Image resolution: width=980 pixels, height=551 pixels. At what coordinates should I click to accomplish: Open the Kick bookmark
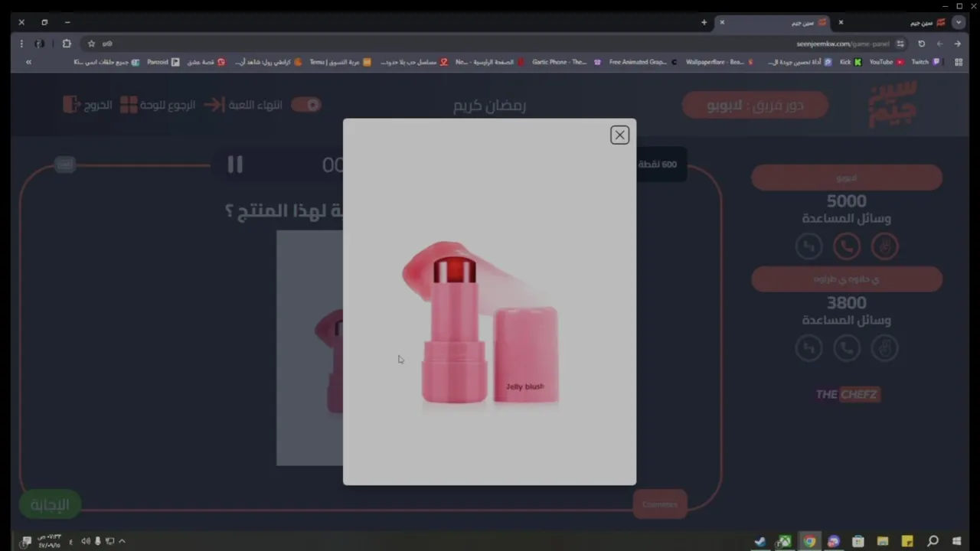[850, 62]
